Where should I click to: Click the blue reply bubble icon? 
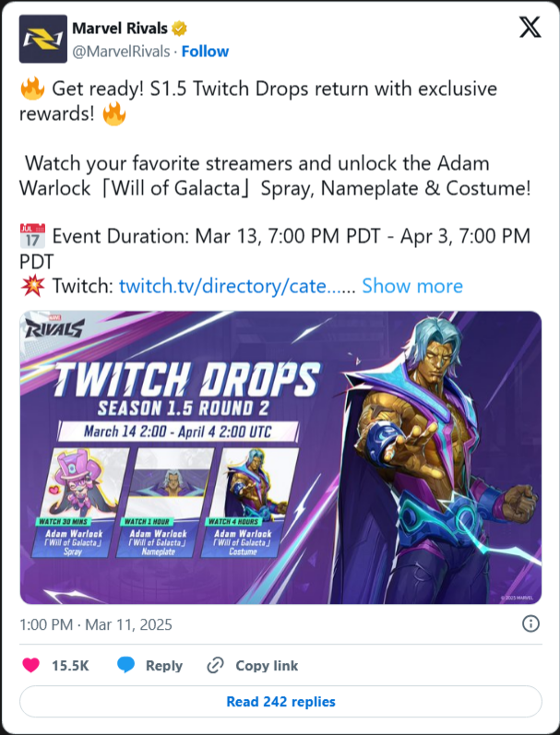pos(125,665)
